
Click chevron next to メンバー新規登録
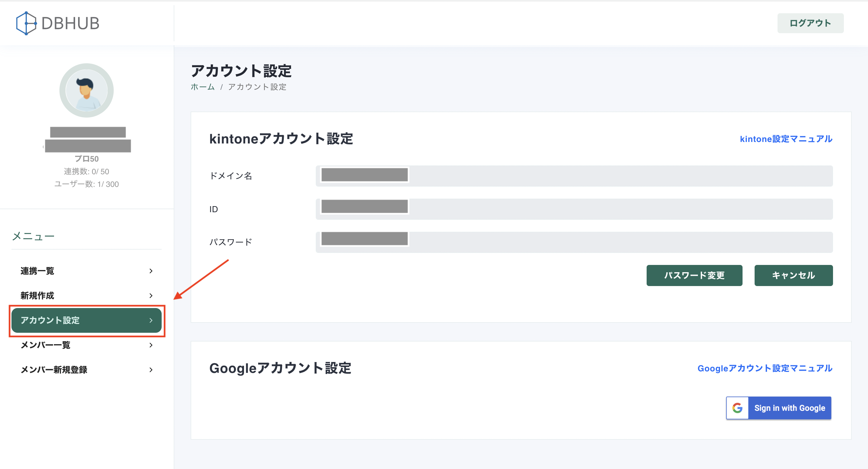151,370
